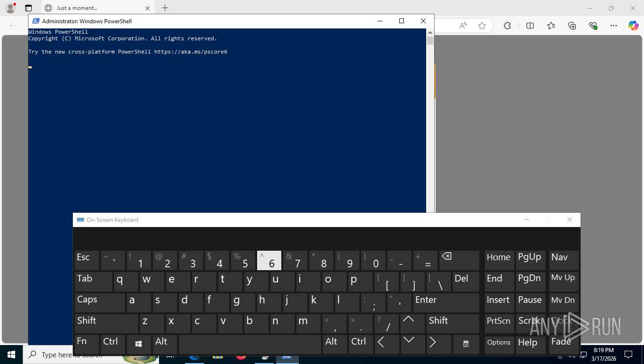Open a new tab in Edge

[165, 8]
